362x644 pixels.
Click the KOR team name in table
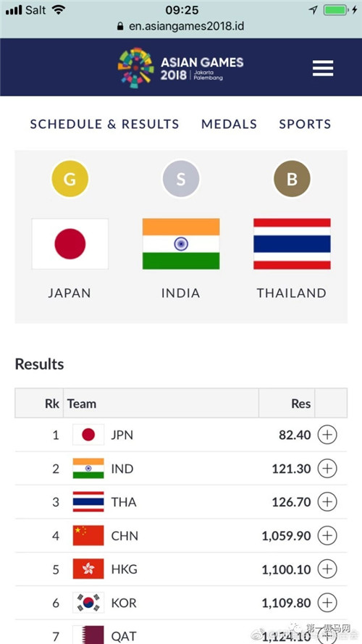click(124, 603)
